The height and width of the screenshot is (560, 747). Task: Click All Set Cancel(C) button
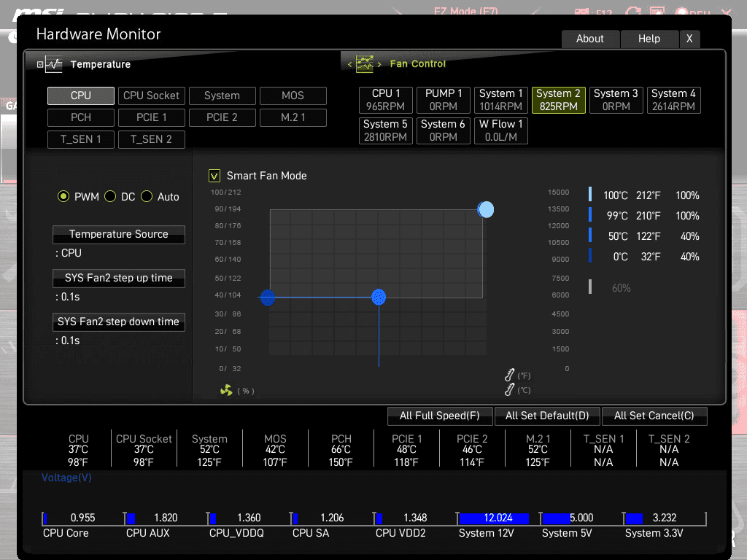(654, 416)
